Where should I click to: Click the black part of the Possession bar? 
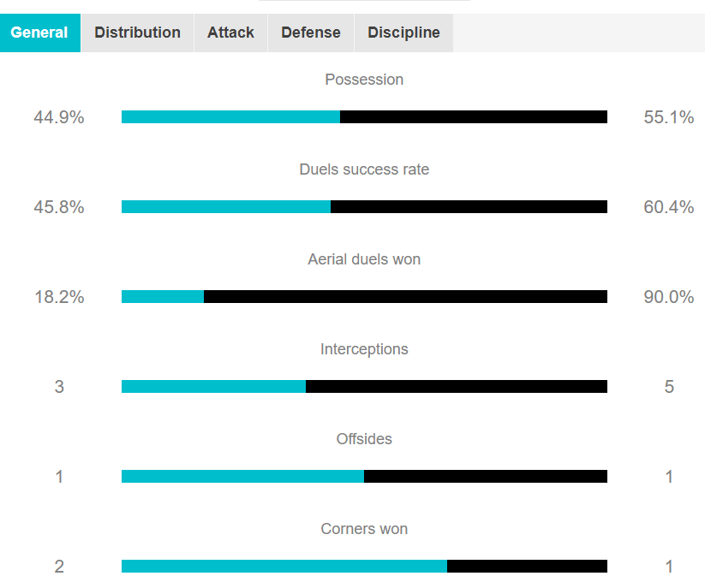coord(474,116)
